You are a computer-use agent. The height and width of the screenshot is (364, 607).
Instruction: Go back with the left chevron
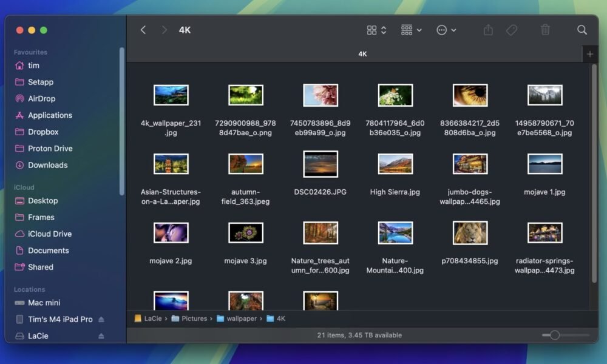click(143, 30)
